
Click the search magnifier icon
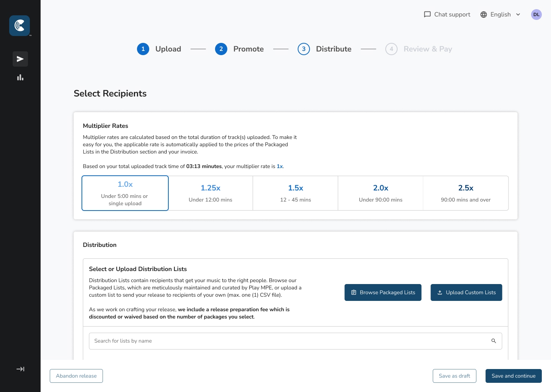pyautogui.click(x=494, y=341)
